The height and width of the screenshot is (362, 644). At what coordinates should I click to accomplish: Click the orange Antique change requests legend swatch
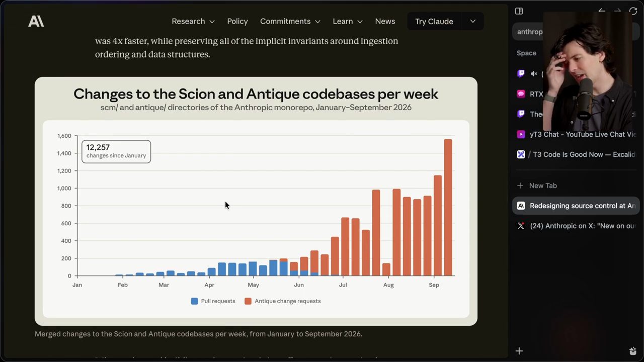[x=248, y=301]
